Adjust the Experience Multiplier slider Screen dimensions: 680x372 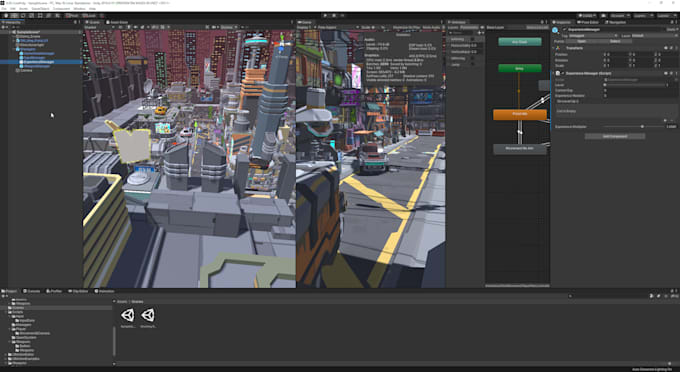click(633, 127)
